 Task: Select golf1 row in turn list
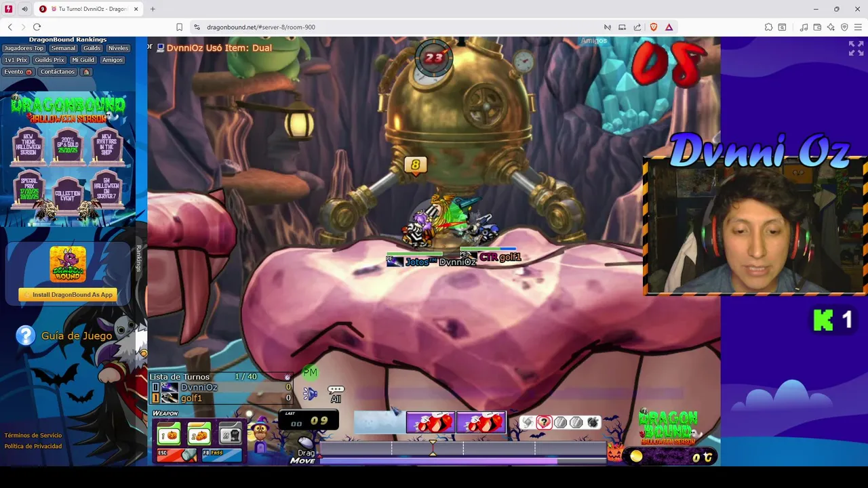pos(222,398)
